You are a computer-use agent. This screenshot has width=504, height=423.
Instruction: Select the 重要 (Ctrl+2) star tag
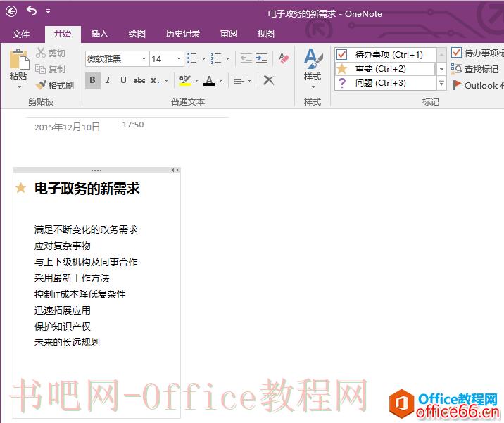click(x=386, y=69)
